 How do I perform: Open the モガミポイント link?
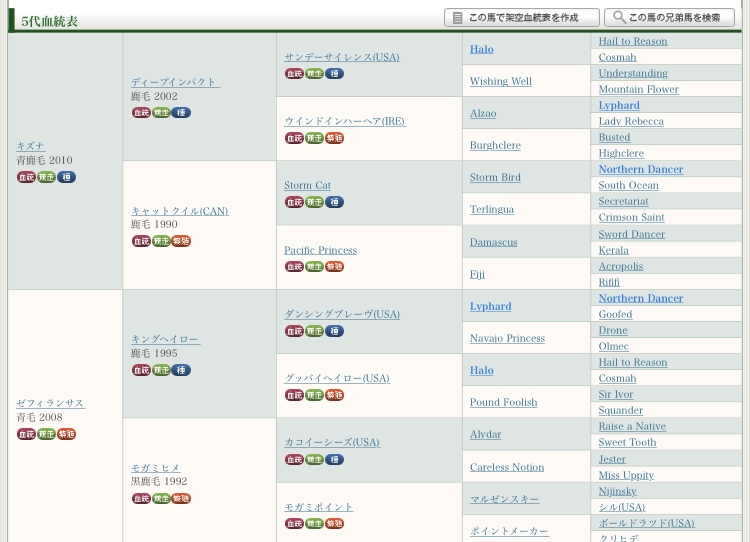[x=319, y=507]
